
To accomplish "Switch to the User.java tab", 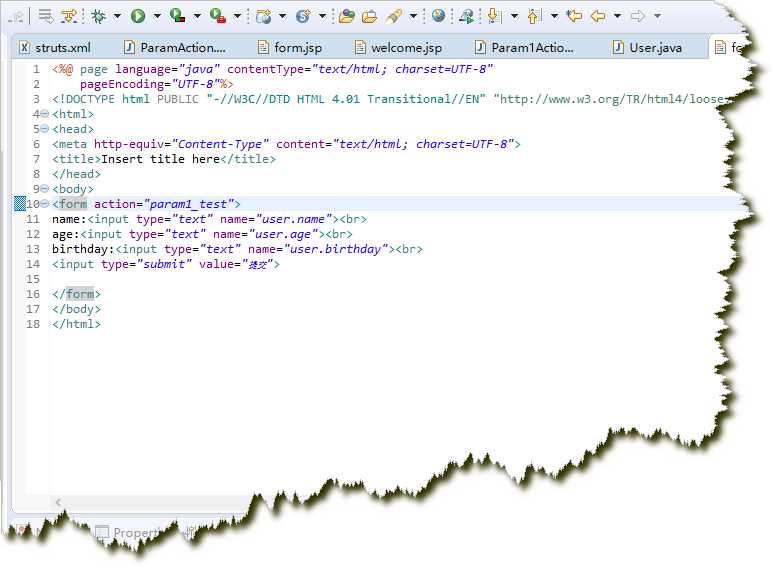I will point(648,48).
